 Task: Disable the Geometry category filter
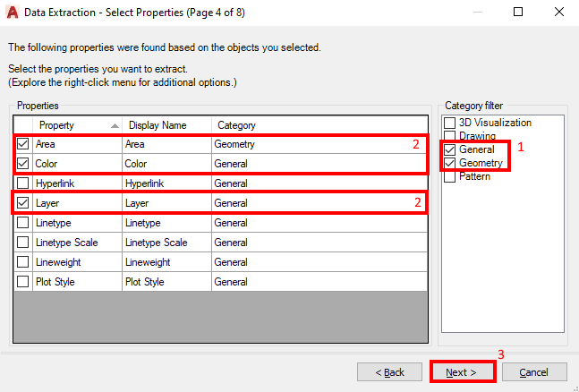point(450,163)
